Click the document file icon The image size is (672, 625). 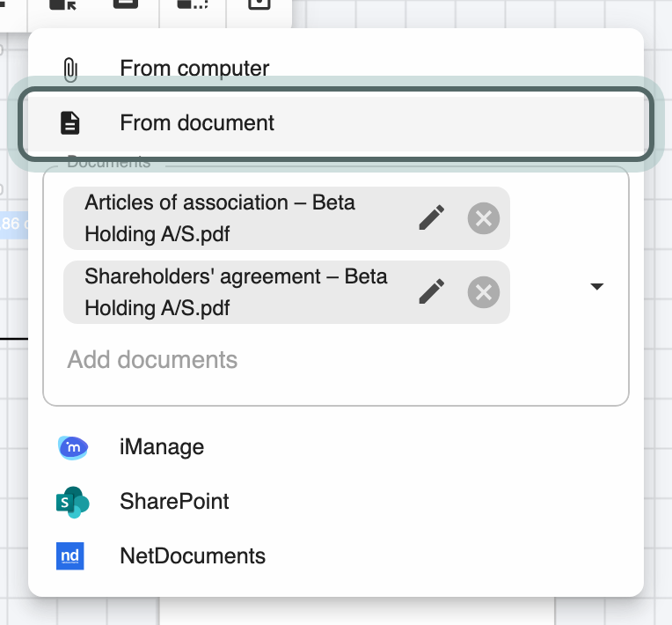70,123
